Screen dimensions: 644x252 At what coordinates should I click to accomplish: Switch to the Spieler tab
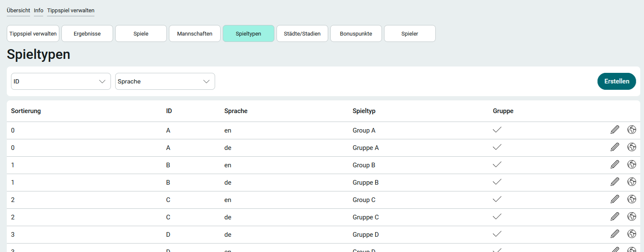pos(410,34)
